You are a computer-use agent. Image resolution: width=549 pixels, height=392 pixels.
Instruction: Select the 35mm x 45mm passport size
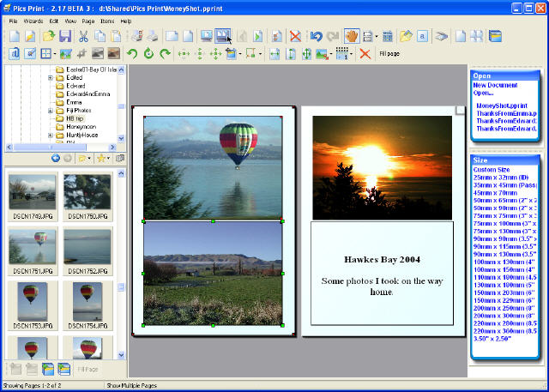tap(504, 185)
